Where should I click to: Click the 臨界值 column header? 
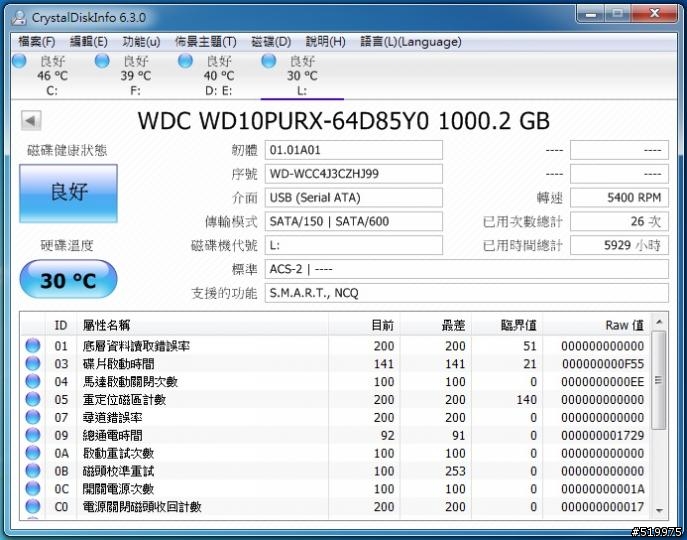point(507,325)
